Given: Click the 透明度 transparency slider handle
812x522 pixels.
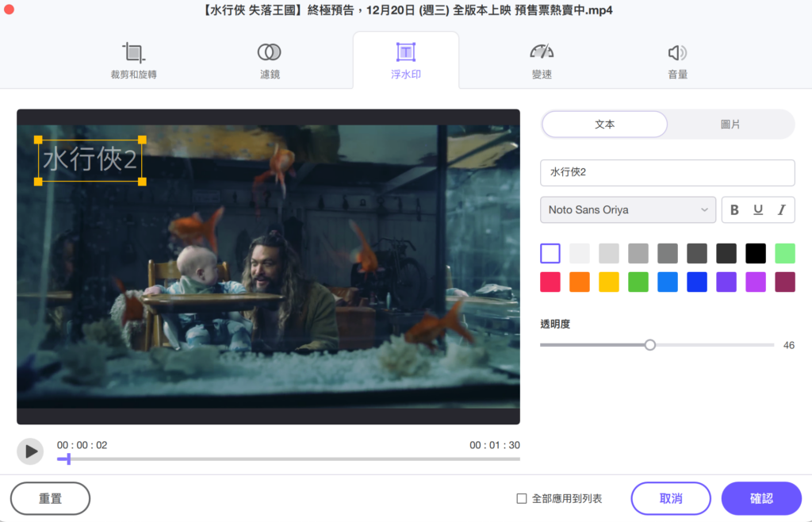Looking at the screenshot, I should click(x=650, y=345).
